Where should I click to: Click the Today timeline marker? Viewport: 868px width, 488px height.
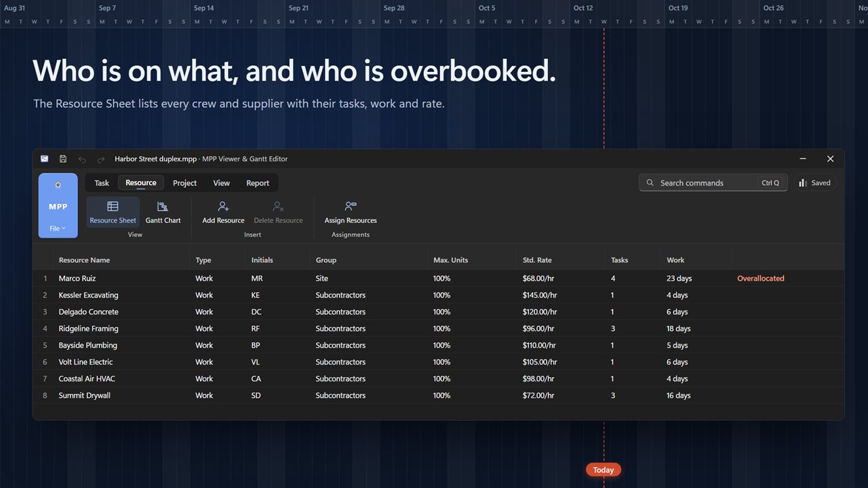tap(604, 470)
